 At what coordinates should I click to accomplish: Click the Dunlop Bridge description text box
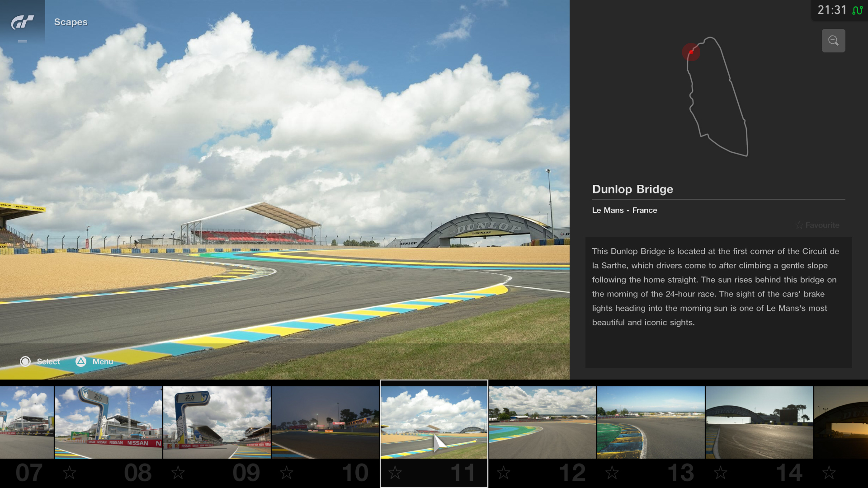(x=718, y=302)
